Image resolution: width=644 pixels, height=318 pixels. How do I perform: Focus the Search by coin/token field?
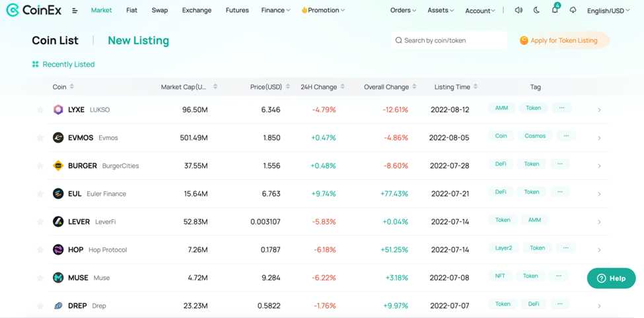coord(449,40)
